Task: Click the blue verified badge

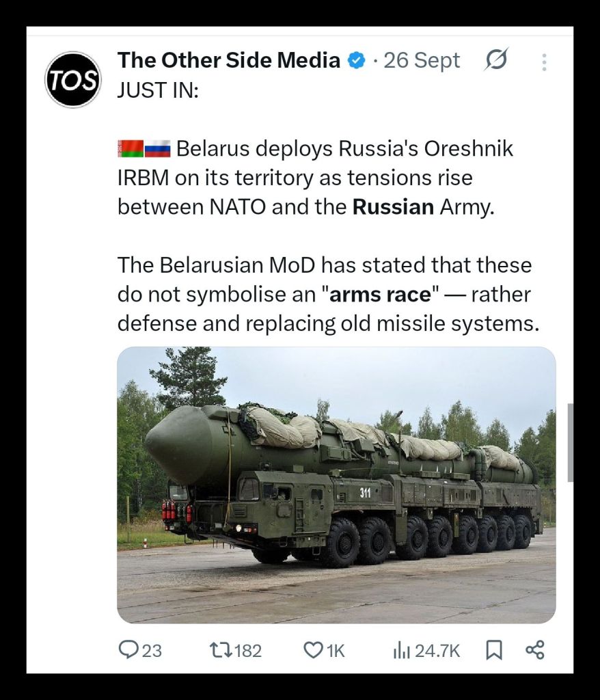Action: (357, 61)
